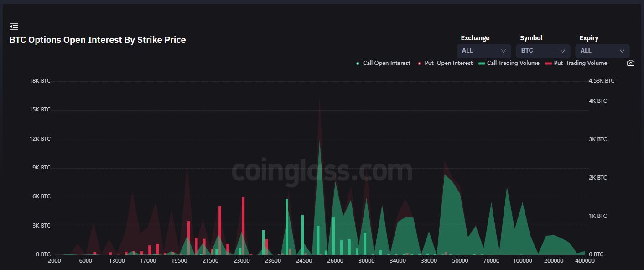This screenshot has height=270, width=644.
Task: Click the coinglass.com watermark
Action: pyautogui.click(x=322, y=171)
